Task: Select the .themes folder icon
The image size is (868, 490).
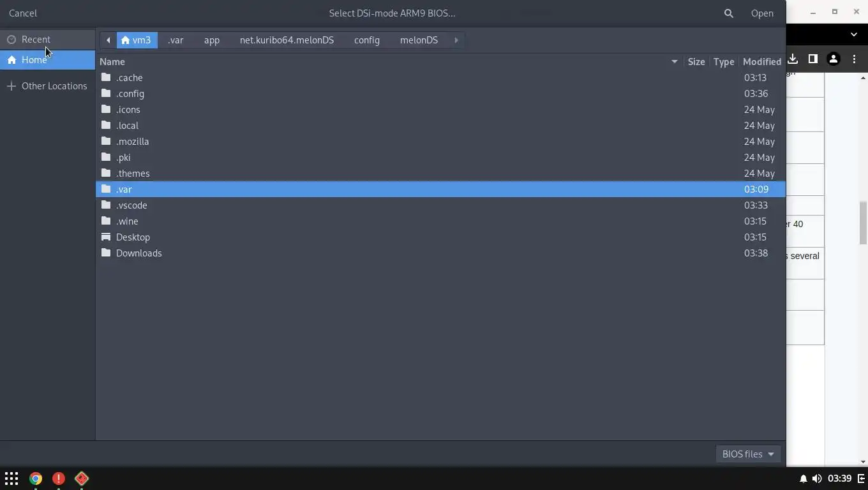Action: [x=106, y=173]
